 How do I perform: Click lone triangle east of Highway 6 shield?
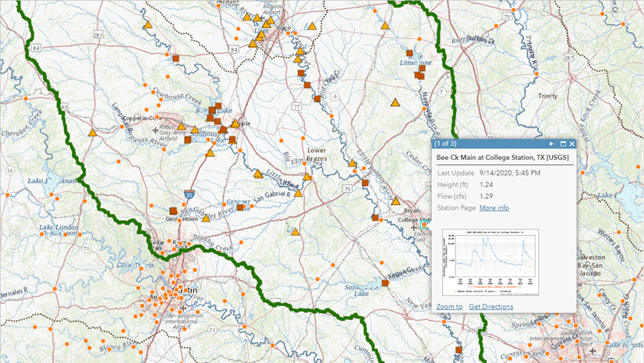(395, 102)
